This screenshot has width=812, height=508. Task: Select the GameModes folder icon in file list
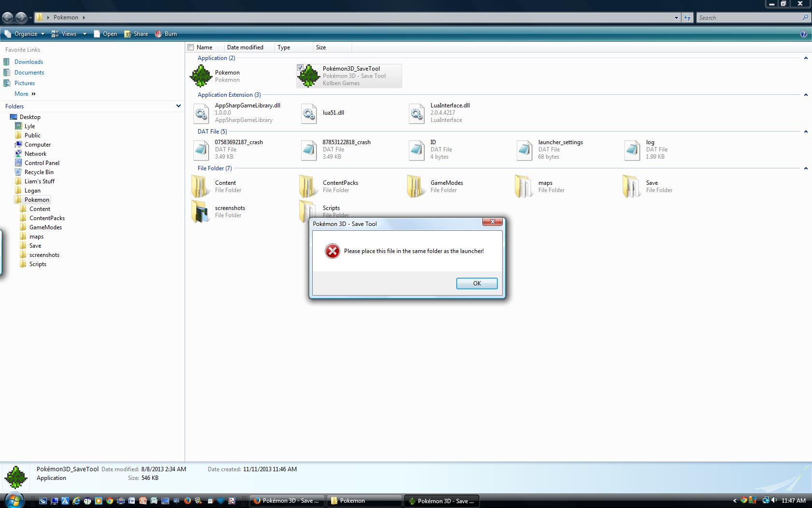pos(416,186)
